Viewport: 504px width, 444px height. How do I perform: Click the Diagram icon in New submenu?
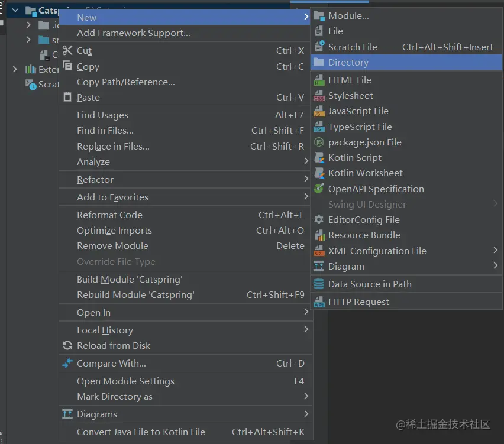tap(319, 266)
